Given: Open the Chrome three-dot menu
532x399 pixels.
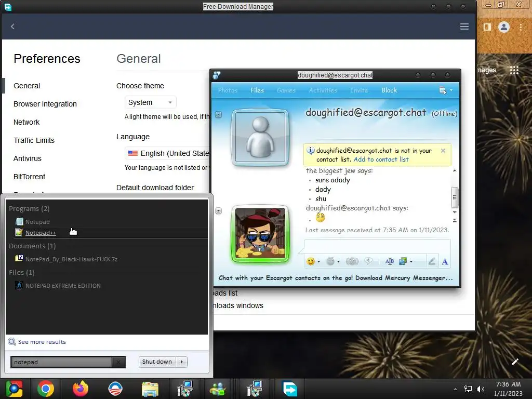Looking at the screenshot, I should click(x=521, y=27).
